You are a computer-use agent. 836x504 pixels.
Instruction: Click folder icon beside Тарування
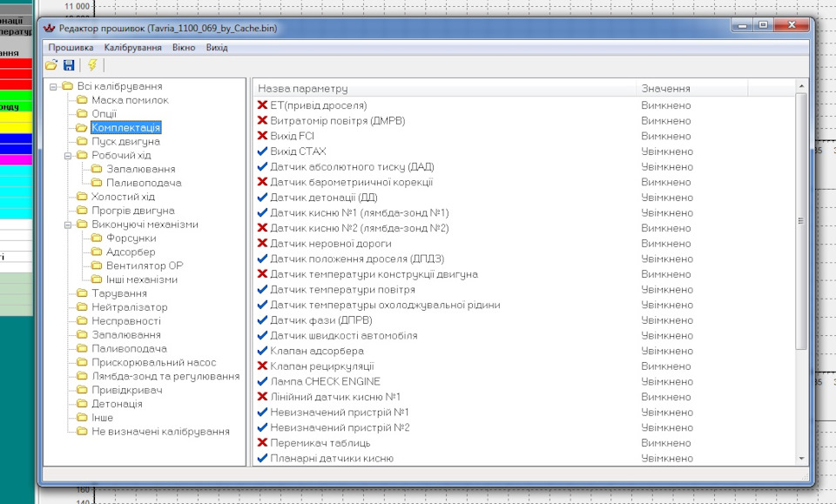coord(82,293)
